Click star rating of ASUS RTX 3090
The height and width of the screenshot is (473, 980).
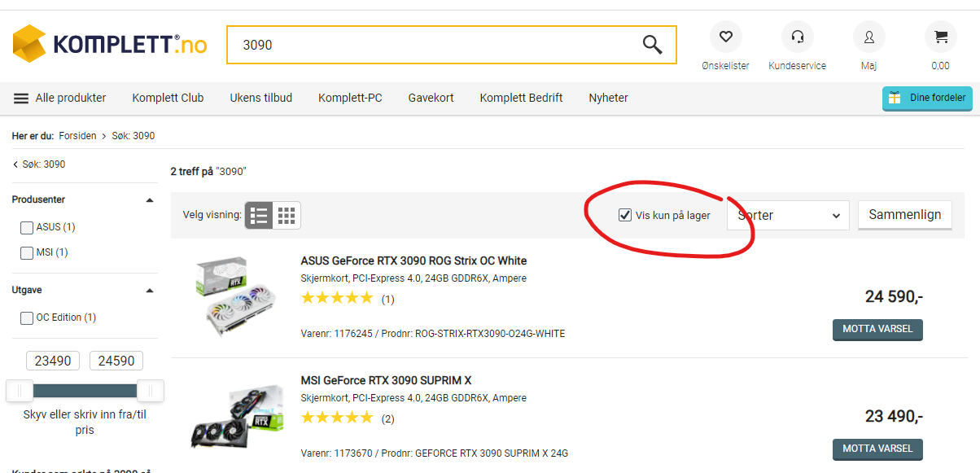pyautogui.click(x=336, y=299)
